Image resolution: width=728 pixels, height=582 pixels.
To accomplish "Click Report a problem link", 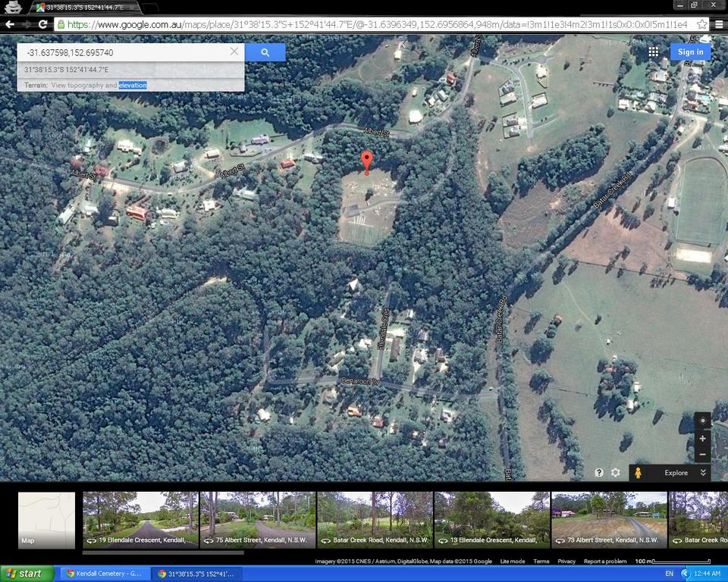I will tap(604, 562).
